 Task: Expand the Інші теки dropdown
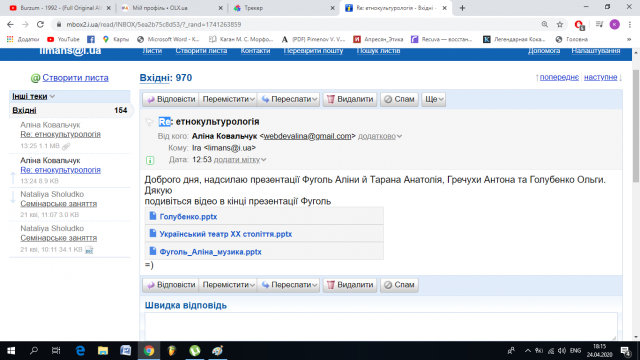[33, 96]
